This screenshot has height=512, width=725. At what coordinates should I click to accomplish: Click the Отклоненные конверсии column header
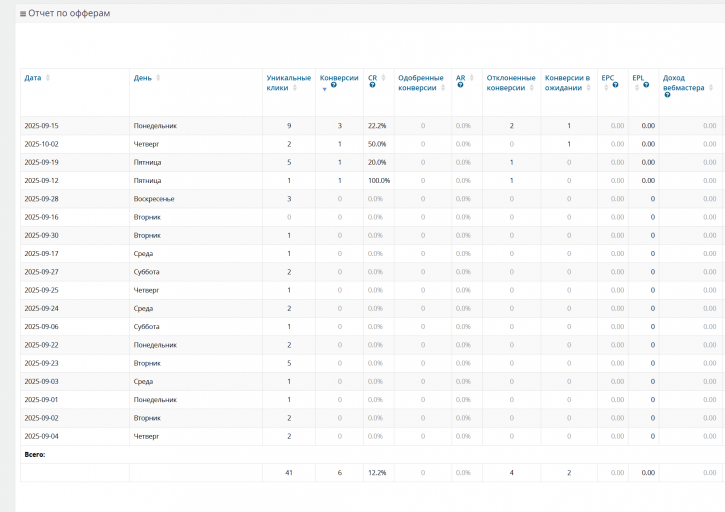tap(511, 83)
